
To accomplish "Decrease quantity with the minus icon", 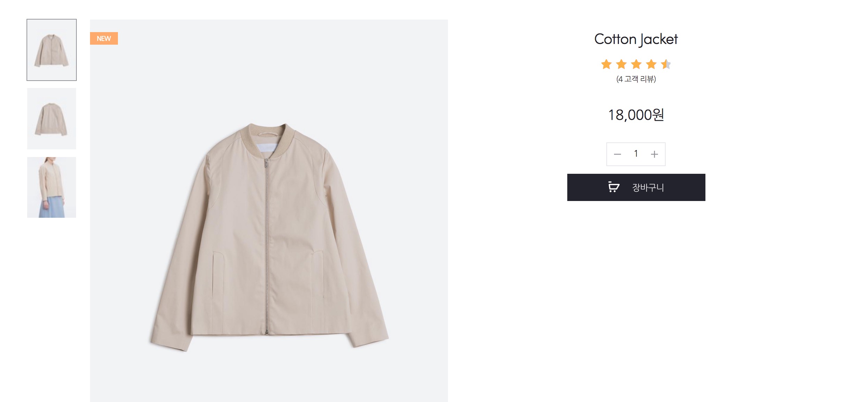I will 618,154.
